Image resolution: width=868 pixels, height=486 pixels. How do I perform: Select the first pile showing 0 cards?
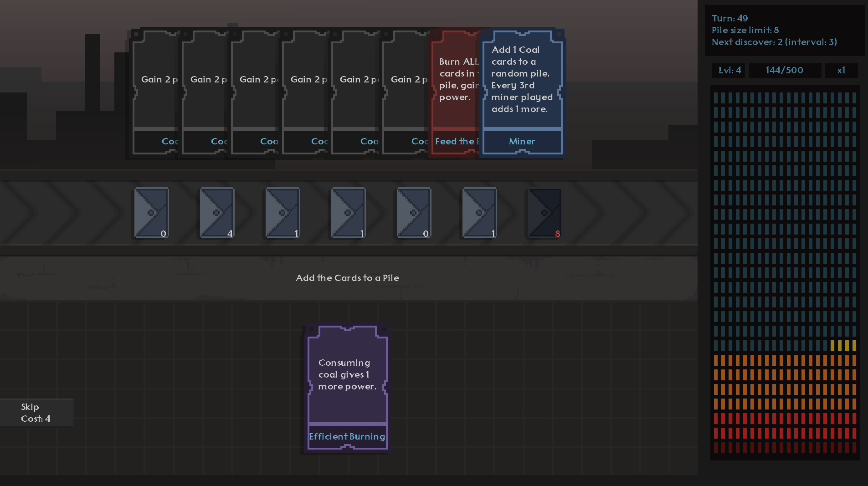(152, 213)
